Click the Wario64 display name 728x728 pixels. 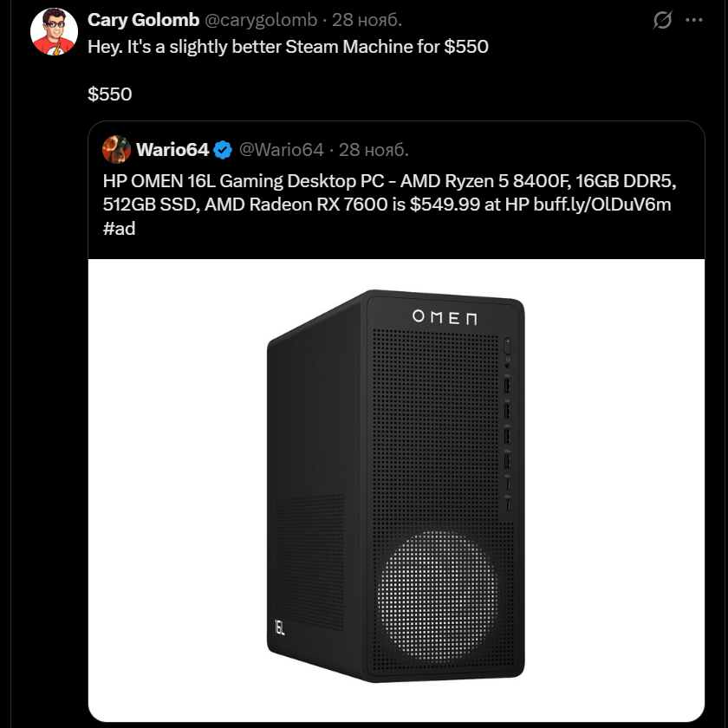tap(172, 150)
